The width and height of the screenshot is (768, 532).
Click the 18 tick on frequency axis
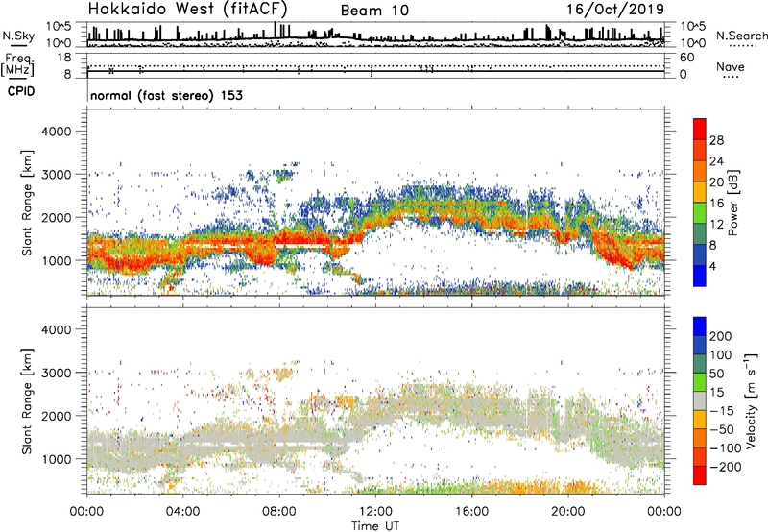tap(64, 58)
